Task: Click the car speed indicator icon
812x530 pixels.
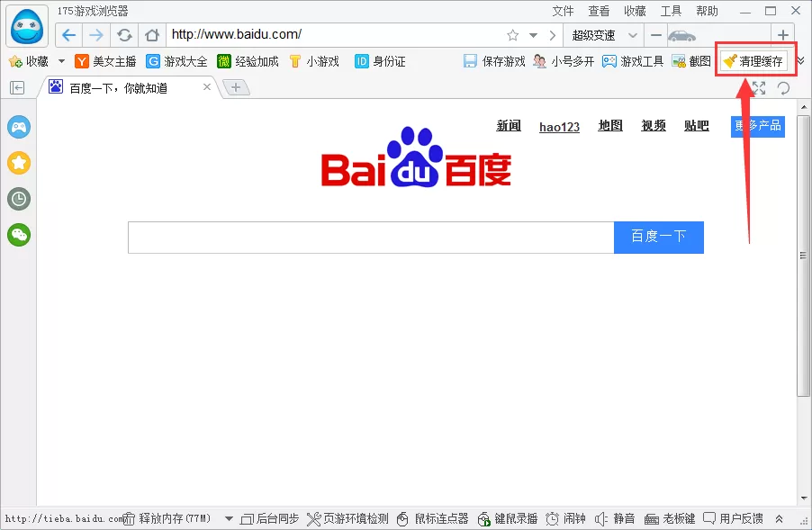Action: [681, 35]
